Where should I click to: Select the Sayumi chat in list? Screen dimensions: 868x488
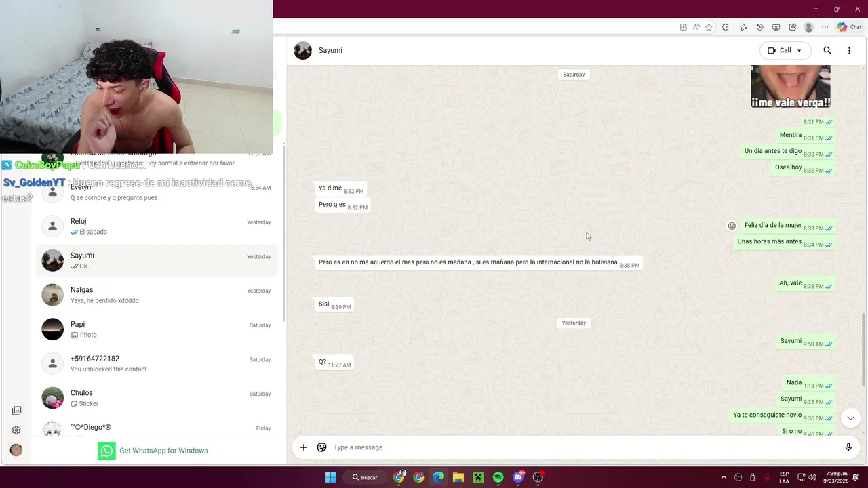coord(157,260)
